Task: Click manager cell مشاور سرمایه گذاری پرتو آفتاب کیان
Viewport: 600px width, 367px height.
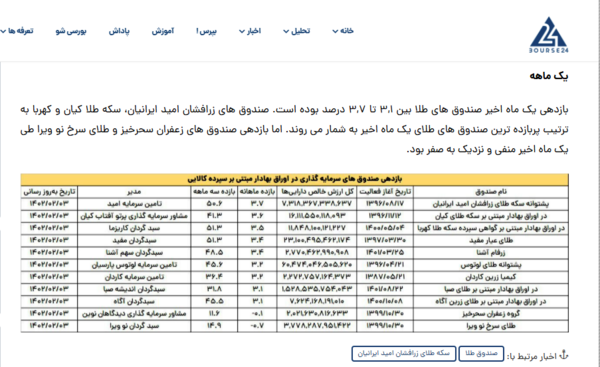Action: point(134,216)
